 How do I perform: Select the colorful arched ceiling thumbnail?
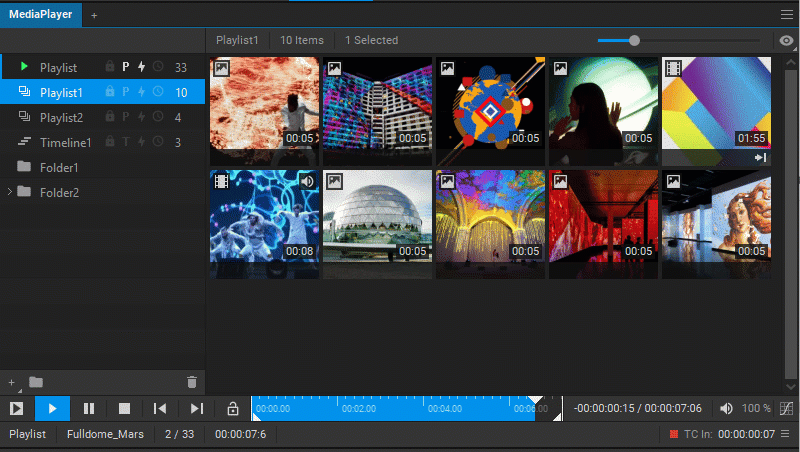coord(490,224)
